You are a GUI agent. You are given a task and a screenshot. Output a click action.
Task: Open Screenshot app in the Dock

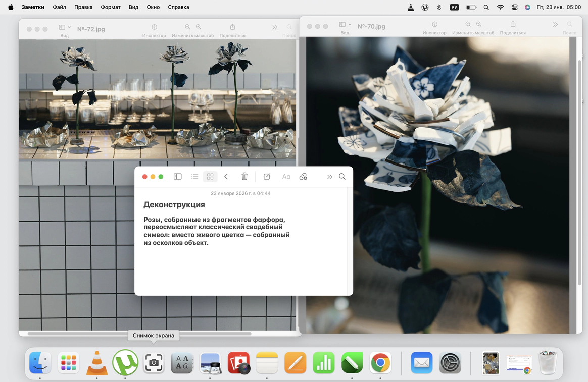tap(154, 362)
